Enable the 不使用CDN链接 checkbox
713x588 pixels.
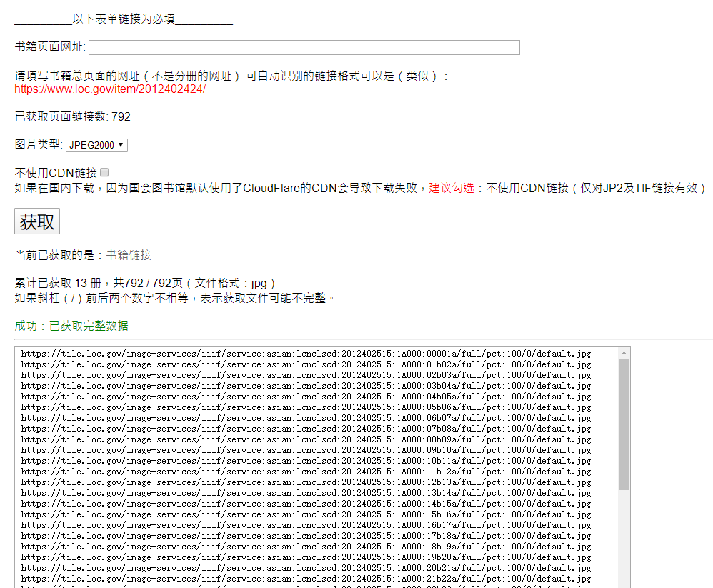[104, 173]
